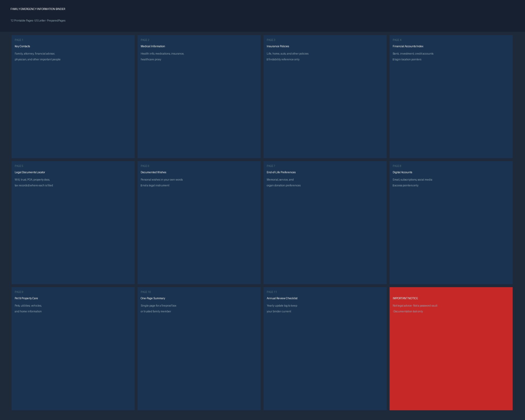Viewport: 525px width, 420px height.
Task: Click the 'PAGE 4' label
Action: tap(397, 40)
